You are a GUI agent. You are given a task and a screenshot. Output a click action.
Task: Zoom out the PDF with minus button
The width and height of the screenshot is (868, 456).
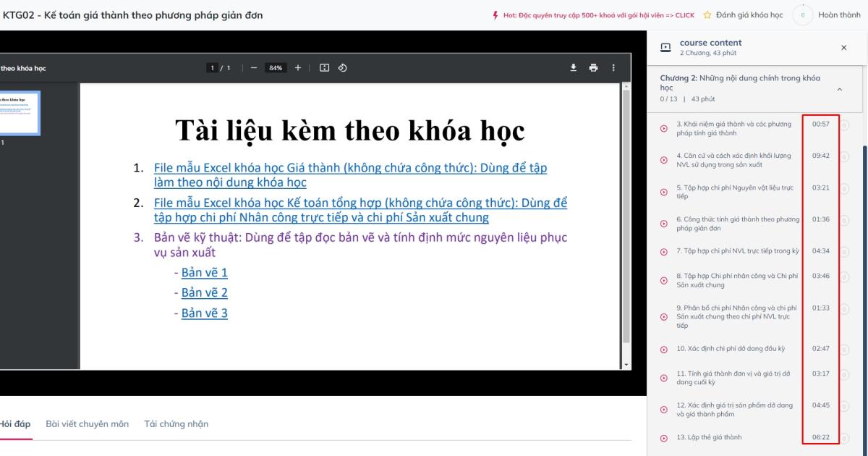[254, 67]
